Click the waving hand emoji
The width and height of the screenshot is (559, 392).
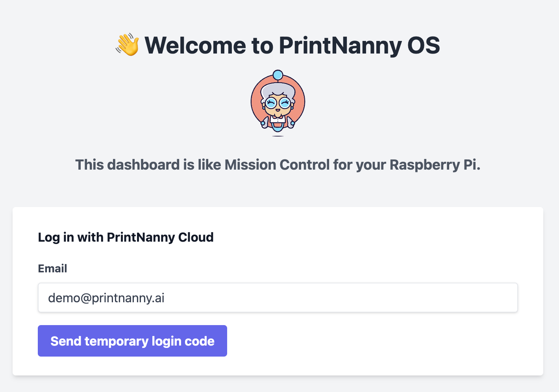click(127, 44)
